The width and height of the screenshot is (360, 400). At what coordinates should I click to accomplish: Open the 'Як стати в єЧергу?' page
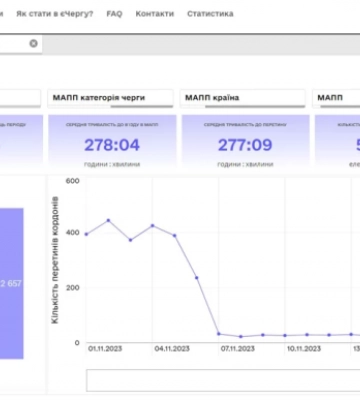[55, 14]
